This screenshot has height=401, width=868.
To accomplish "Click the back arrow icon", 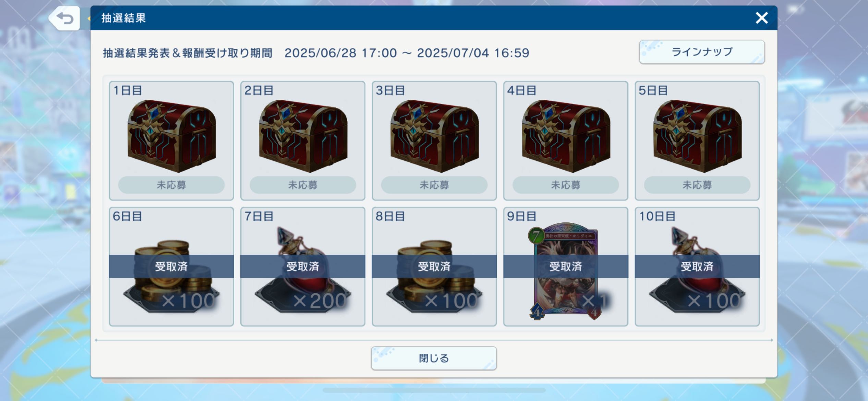I will coord(65,18).
